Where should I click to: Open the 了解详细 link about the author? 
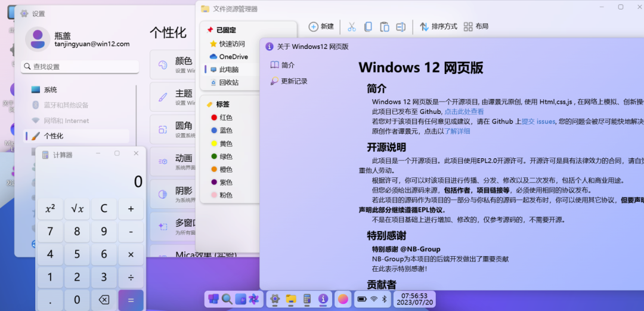[x=457, y=131]
